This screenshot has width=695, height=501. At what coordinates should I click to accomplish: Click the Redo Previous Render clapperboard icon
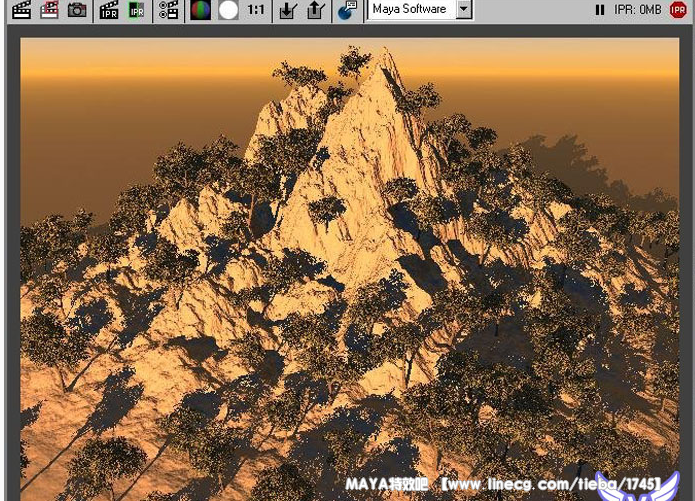(21, 10)
